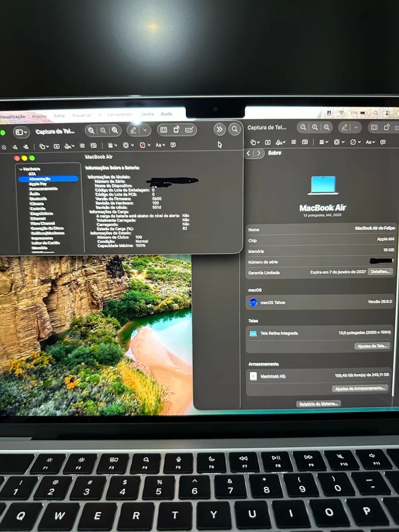Open the Ferramentas menu
399x532 pixels.
click(x=121, y=114)
